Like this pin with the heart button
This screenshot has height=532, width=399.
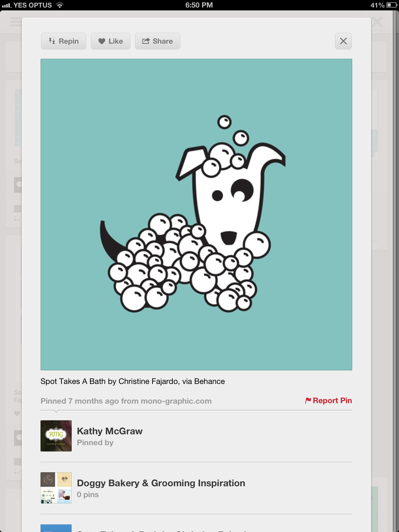point(110,41)
